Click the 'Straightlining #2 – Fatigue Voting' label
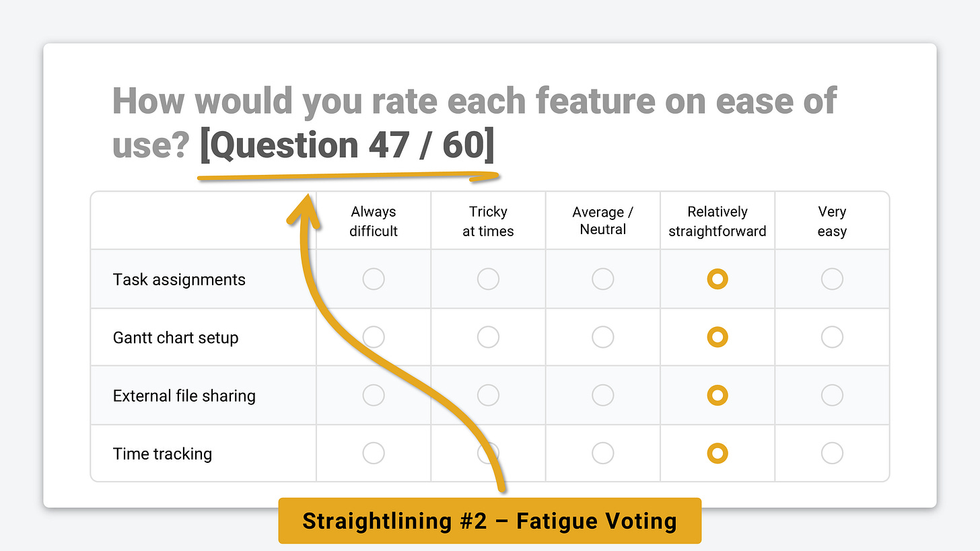 coord(489,521)
